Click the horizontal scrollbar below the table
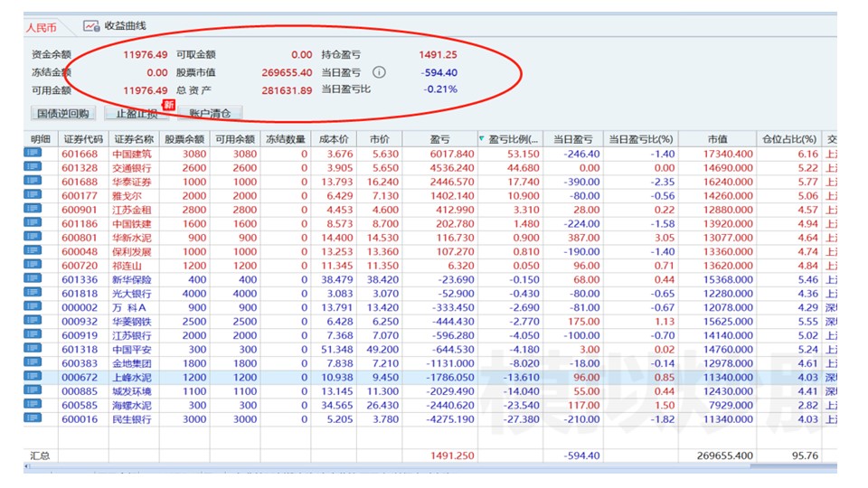 (x=430, y=466)
